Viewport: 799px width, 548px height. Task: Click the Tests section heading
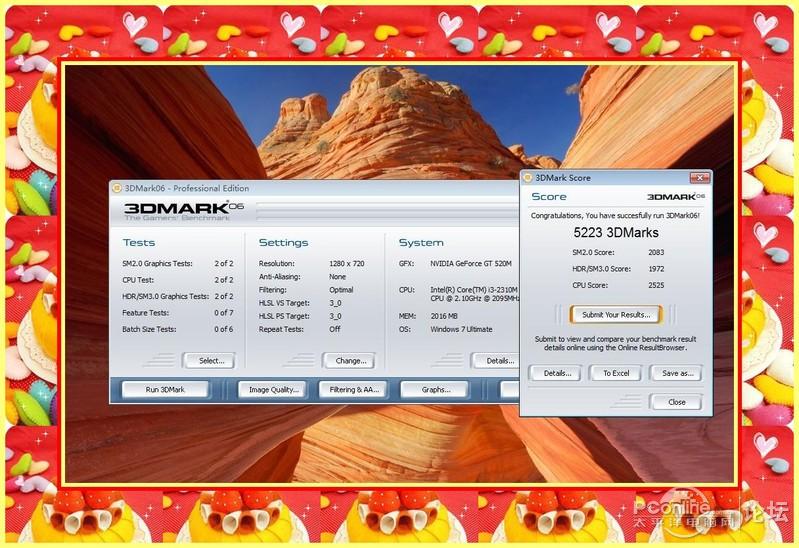point(139,243)
